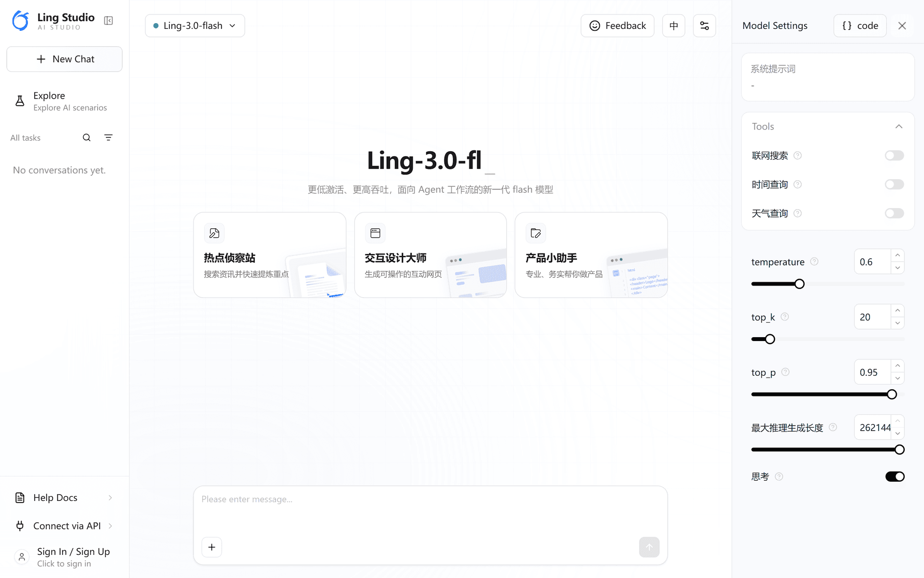Enable the 天气查询 toggle
The image size is (924, 578).
(x=895, y=213)
